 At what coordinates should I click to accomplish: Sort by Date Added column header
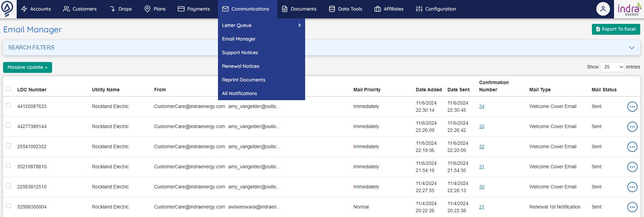pyautogui.click(x=429, y=90)
